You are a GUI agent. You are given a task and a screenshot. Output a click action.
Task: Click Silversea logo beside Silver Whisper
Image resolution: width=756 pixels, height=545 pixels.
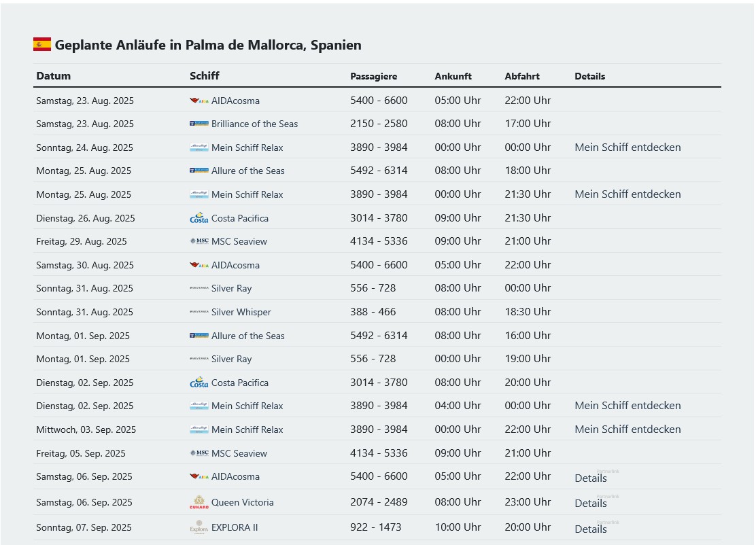199,313
